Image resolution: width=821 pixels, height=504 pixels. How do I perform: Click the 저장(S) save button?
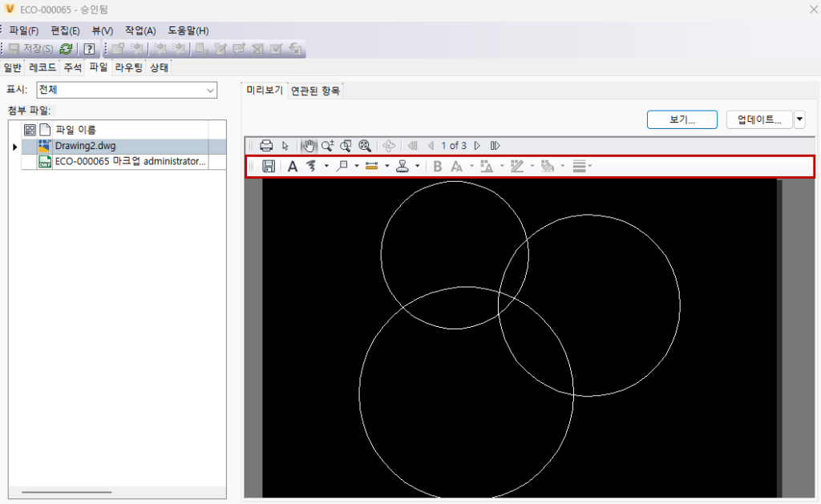coord(31,49)
